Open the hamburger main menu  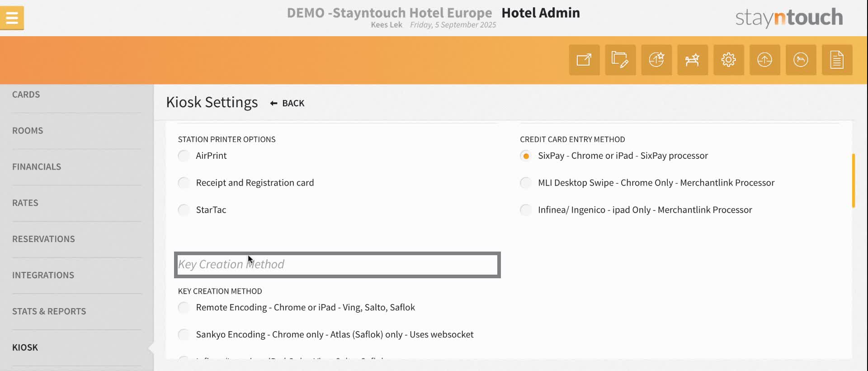click(x=12, y=18)
